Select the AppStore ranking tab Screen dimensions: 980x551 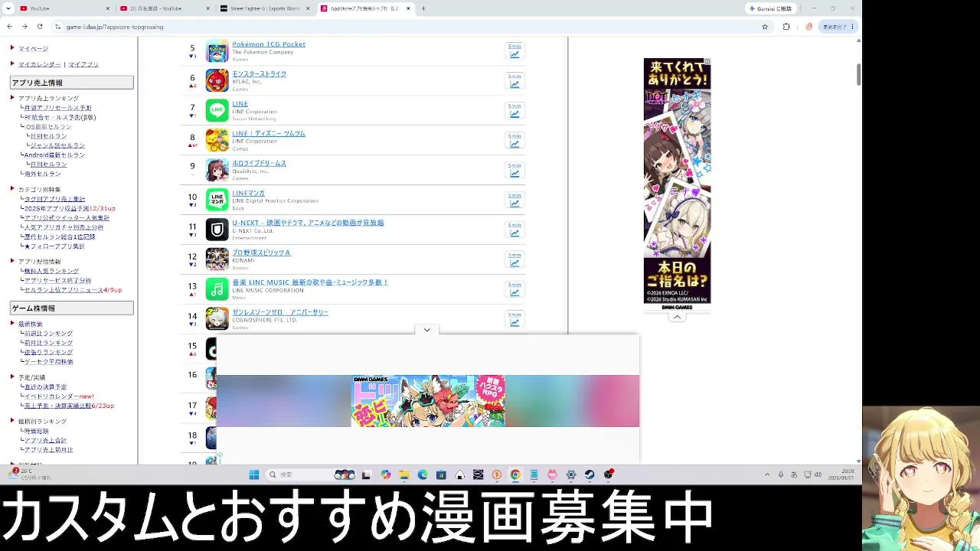[x=366, y=8]
